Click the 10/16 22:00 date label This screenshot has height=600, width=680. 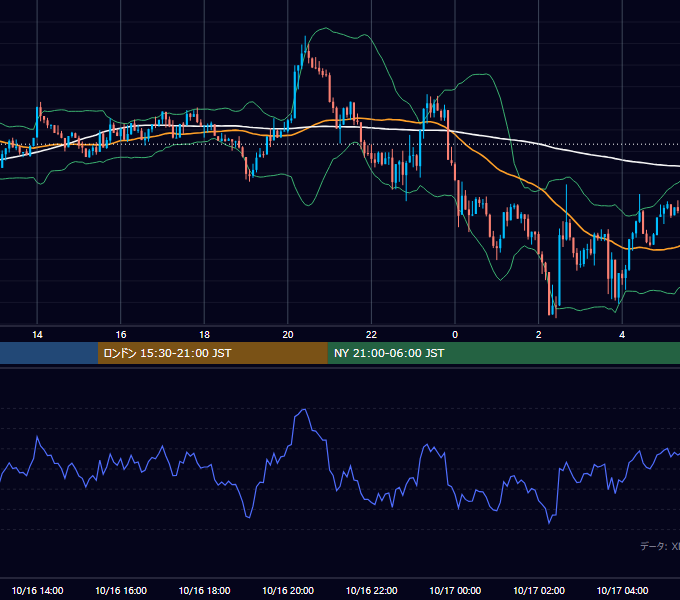(x=371, y=590)
